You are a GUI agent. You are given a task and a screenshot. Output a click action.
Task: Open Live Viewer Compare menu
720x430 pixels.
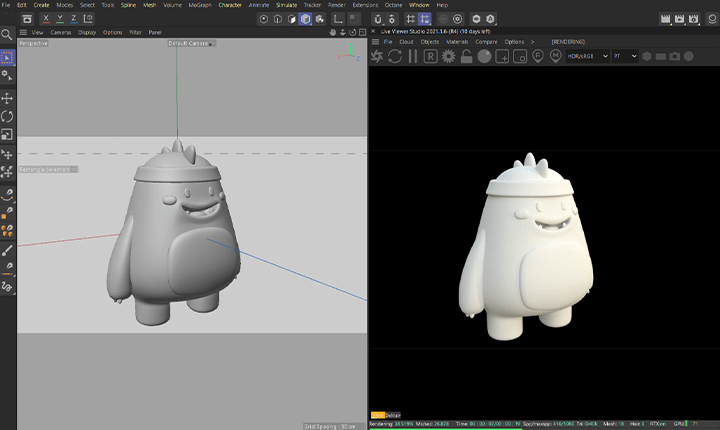click(486, 42)
